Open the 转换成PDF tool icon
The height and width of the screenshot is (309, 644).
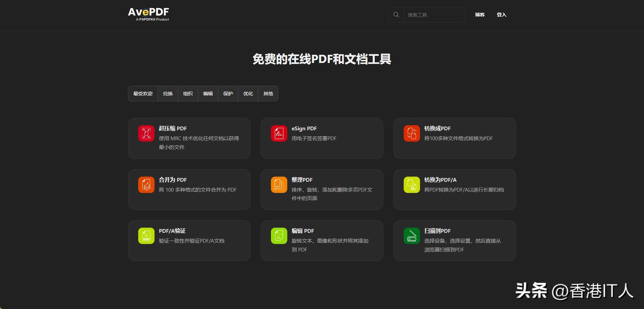click(412, 133)
